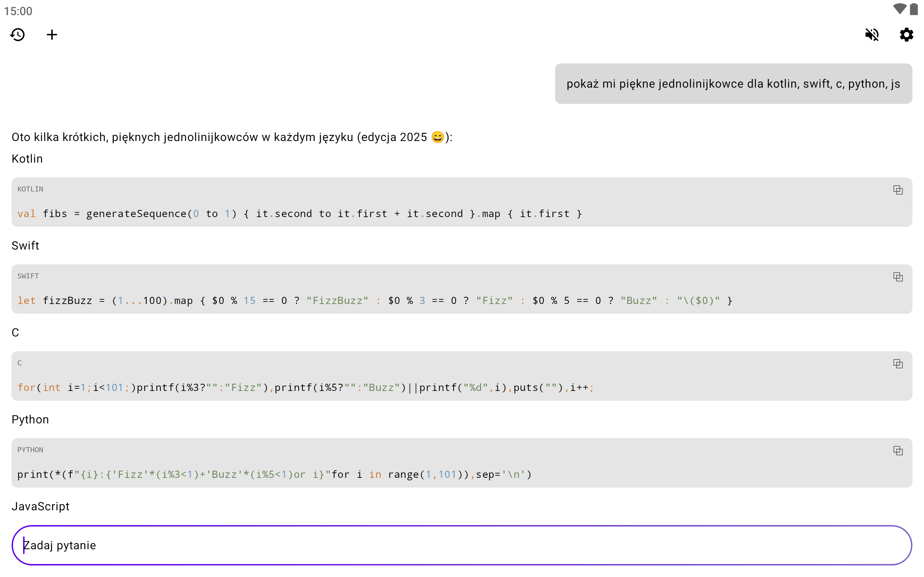Tap the JavaScript section heading
924x577 pixels.
pyautogui.click(x=40, y=506)
